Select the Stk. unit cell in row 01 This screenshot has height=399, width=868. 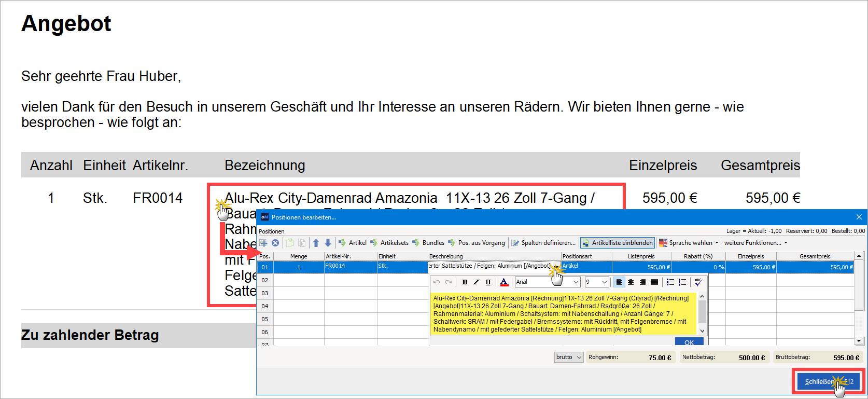402,267
